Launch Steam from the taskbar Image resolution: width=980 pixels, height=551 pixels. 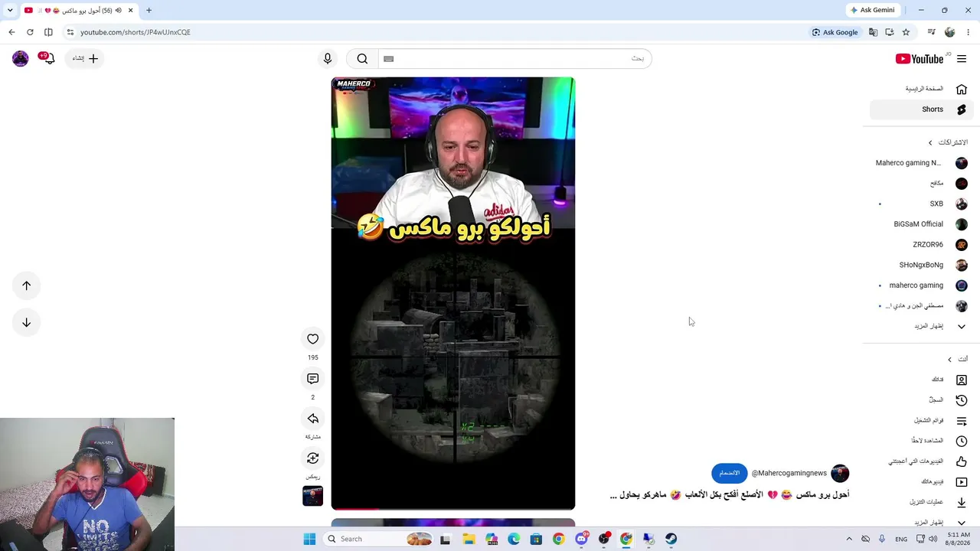pyautogui.click(x=671, y=539)
